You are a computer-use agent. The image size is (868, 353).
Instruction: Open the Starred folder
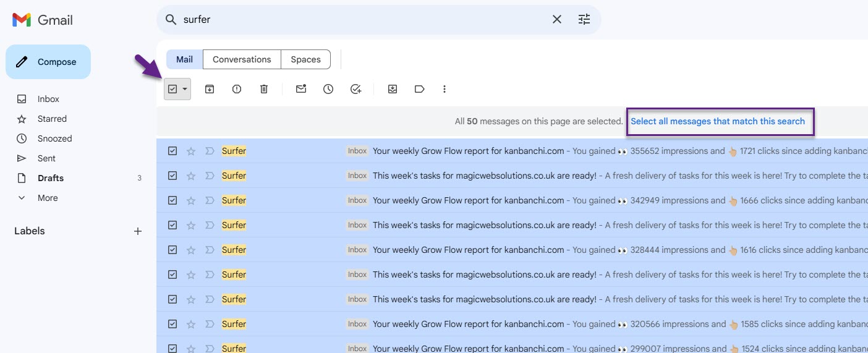(x=52, y=119)
